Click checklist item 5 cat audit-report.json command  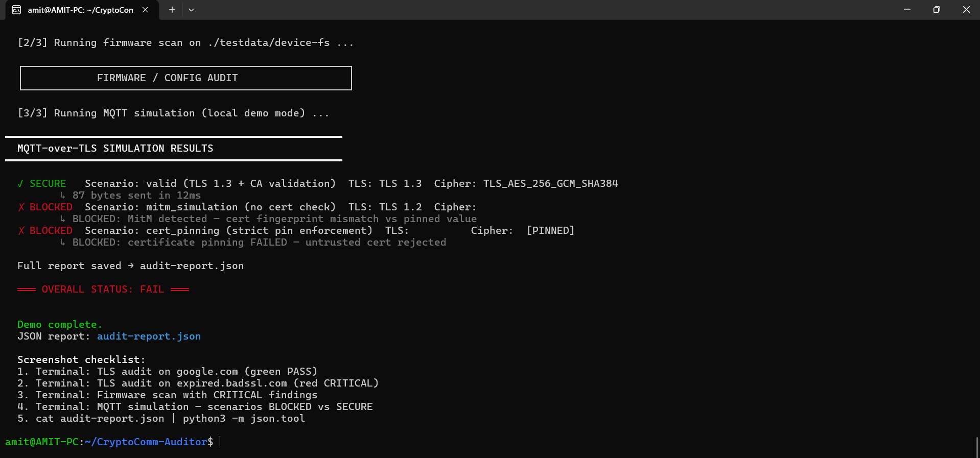tap(161, 418)
